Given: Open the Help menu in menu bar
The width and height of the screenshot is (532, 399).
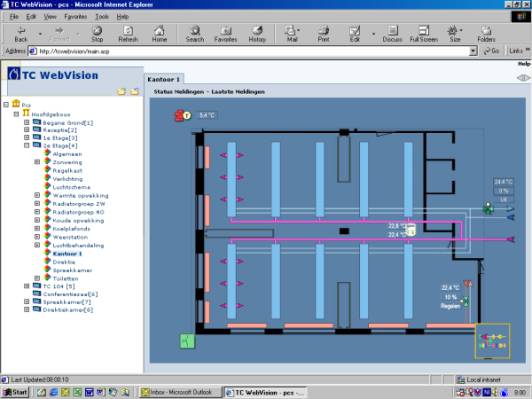Looking at the screenshot, I should pyautogui.click(x=122, y=17).
